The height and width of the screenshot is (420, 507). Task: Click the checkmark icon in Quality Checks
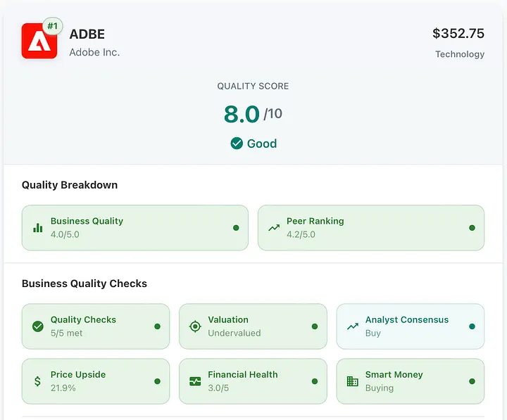click(x=38, y=326)
